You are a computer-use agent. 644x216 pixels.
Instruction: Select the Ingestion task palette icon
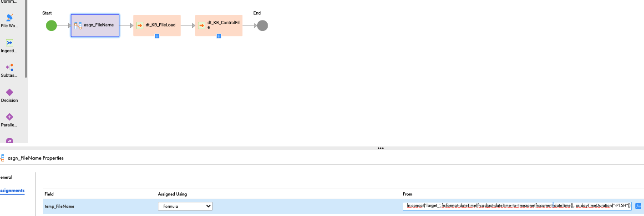[10, 42]
